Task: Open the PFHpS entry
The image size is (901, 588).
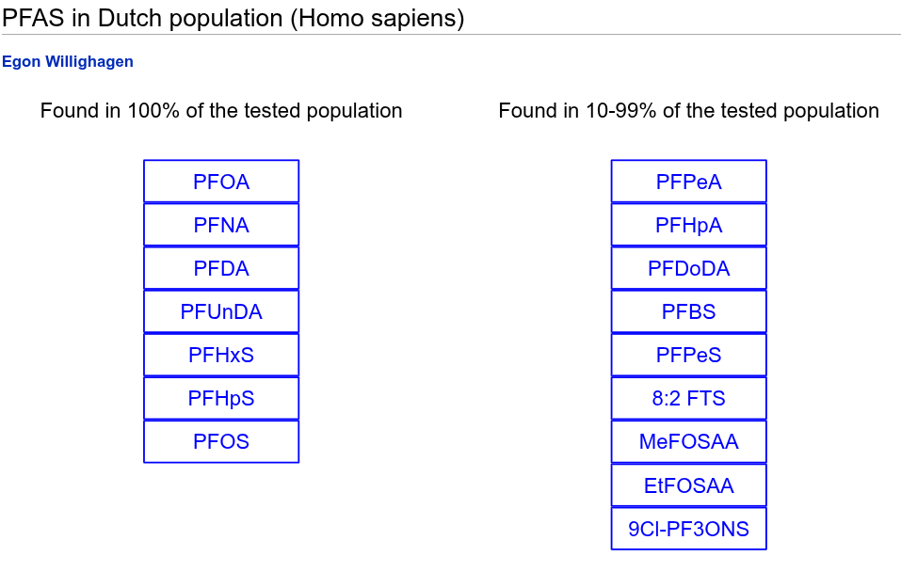Action: 221,398
